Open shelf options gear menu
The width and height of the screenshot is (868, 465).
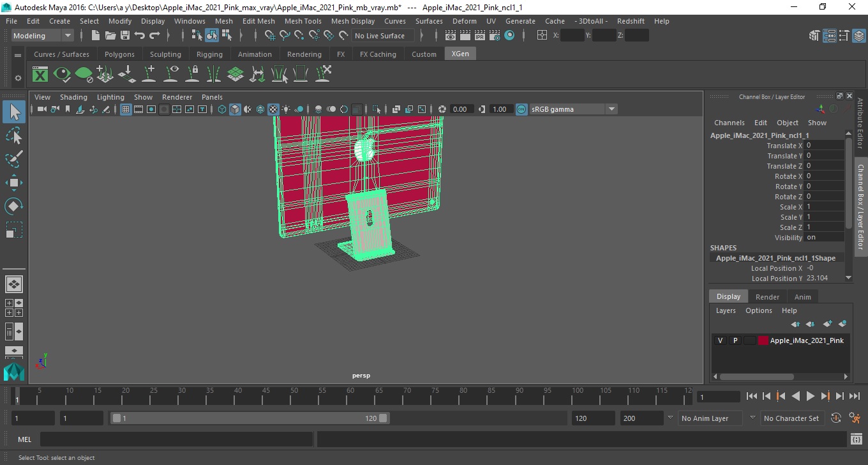(18, 78)
